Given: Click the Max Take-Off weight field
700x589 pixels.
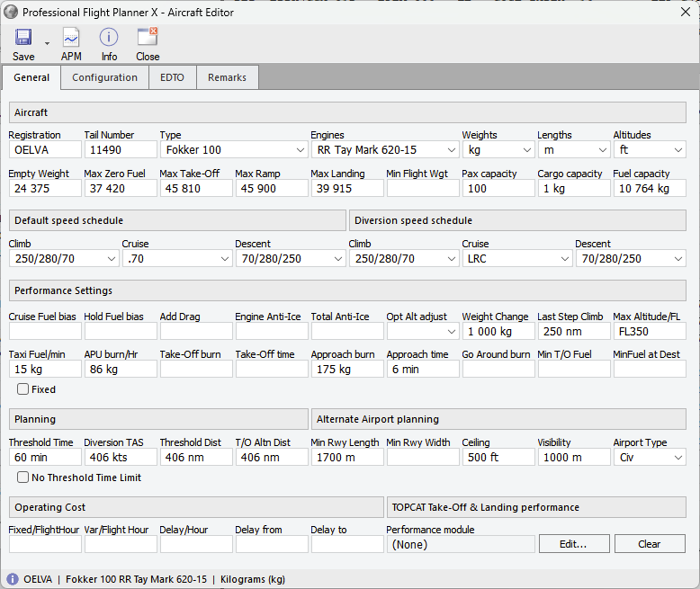Looking at the screenshot, I should coord(196,188).
